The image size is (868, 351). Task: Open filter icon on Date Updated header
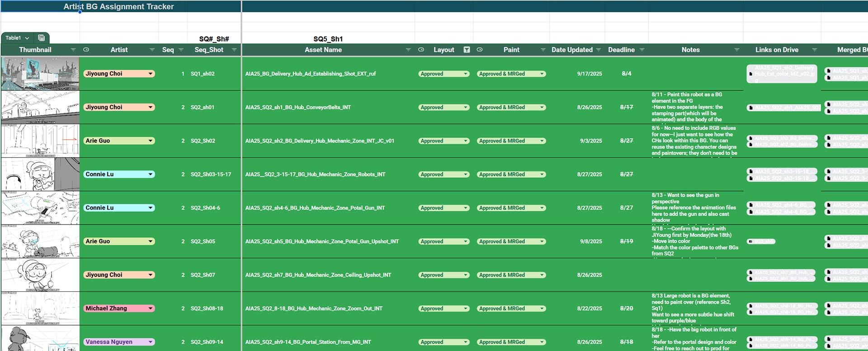click(599, 50)
